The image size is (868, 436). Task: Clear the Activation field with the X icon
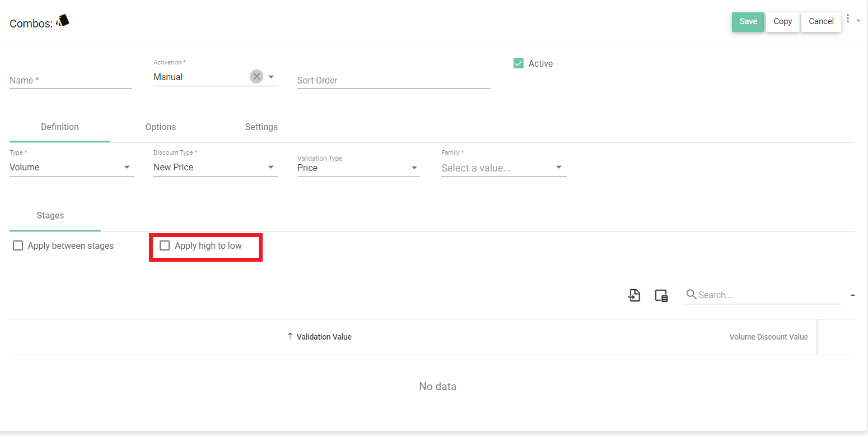point(256,77)
